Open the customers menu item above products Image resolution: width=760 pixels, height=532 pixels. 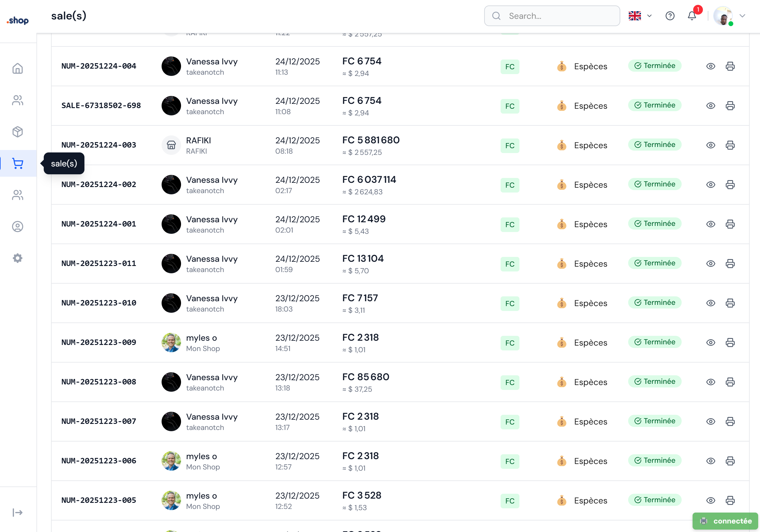(18, 100)
